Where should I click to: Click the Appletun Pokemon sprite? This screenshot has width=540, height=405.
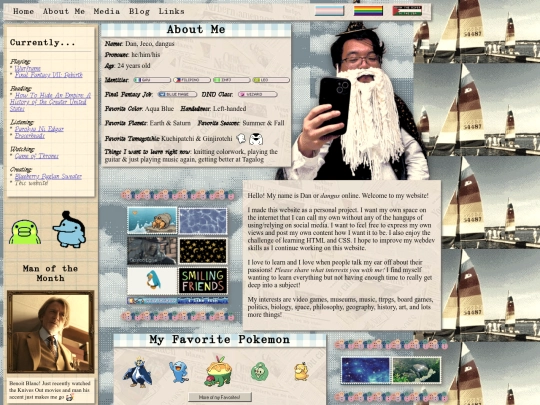pyautogui.click(x=219, y=371)
